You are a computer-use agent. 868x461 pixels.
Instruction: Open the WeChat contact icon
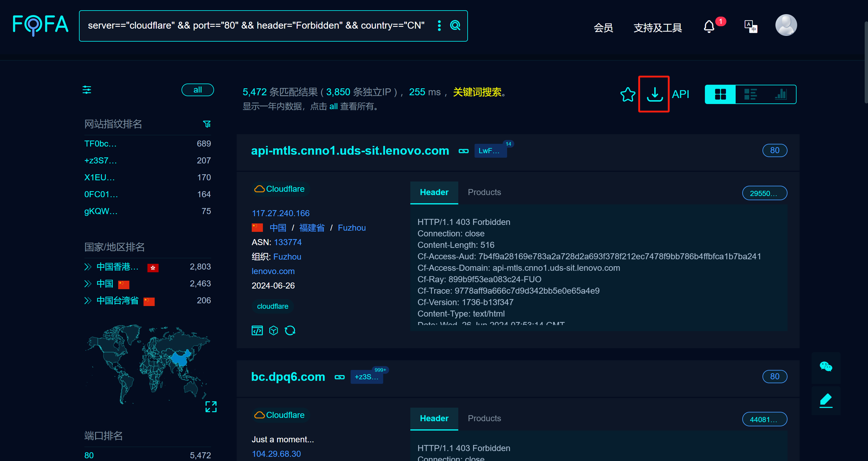[825, 367]
